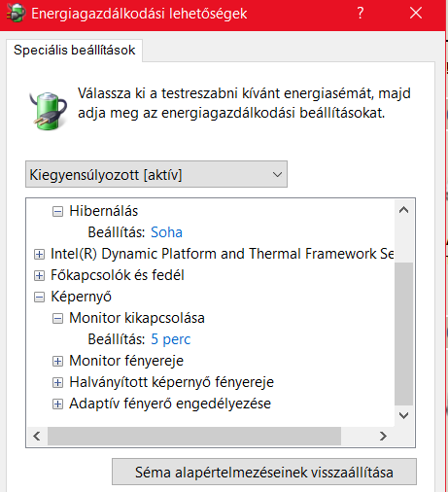Click the horizontal scrollbar right arrow
This screenshot has width=448, height=492.
[383, 436]
